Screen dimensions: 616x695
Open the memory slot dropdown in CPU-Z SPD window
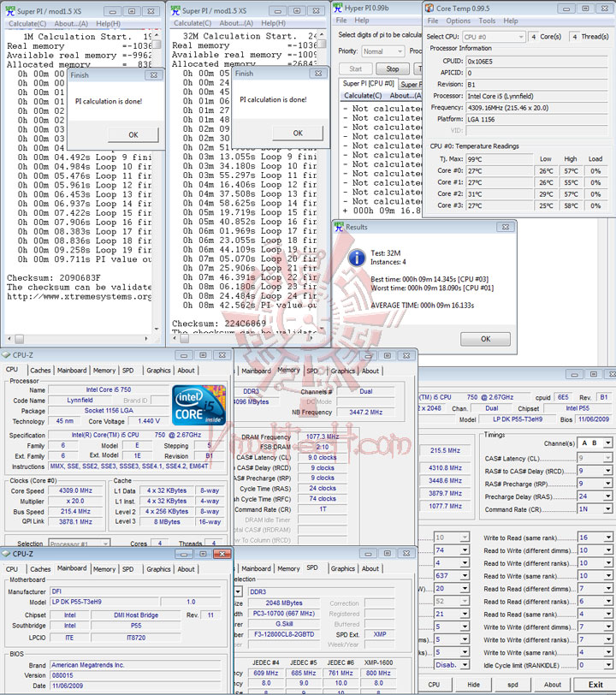(x=238, y=591)
